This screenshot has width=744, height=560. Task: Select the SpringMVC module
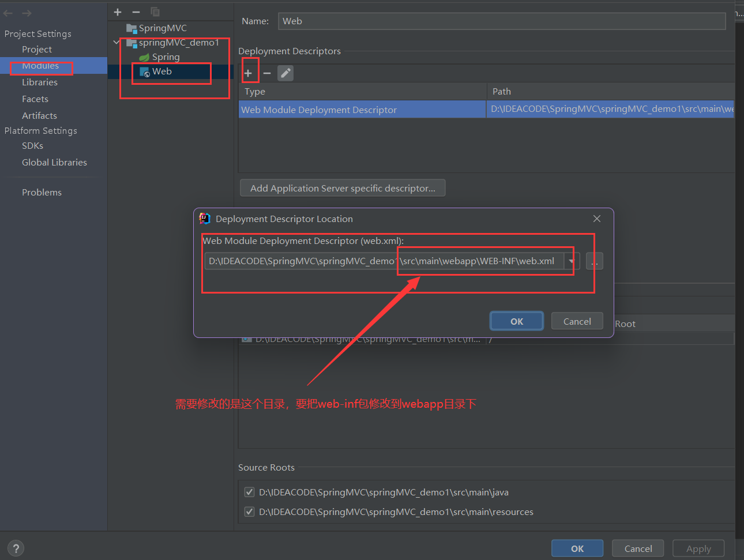(x=163, y=28)
